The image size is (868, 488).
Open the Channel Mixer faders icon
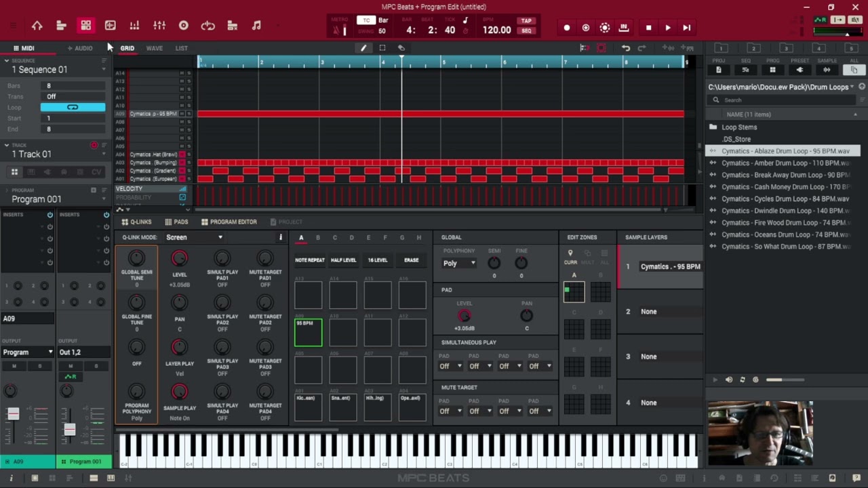click(159, 26)
